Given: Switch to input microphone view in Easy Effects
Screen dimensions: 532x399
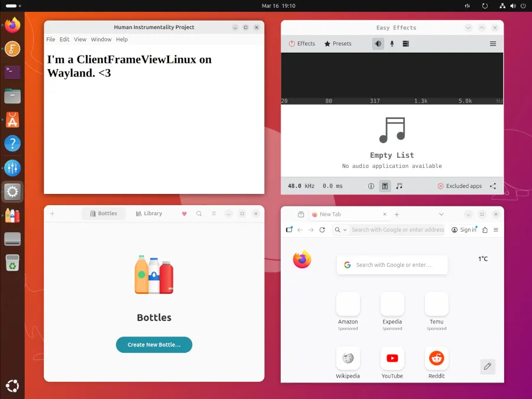Looking at the screenshot, I should (392, 44).
